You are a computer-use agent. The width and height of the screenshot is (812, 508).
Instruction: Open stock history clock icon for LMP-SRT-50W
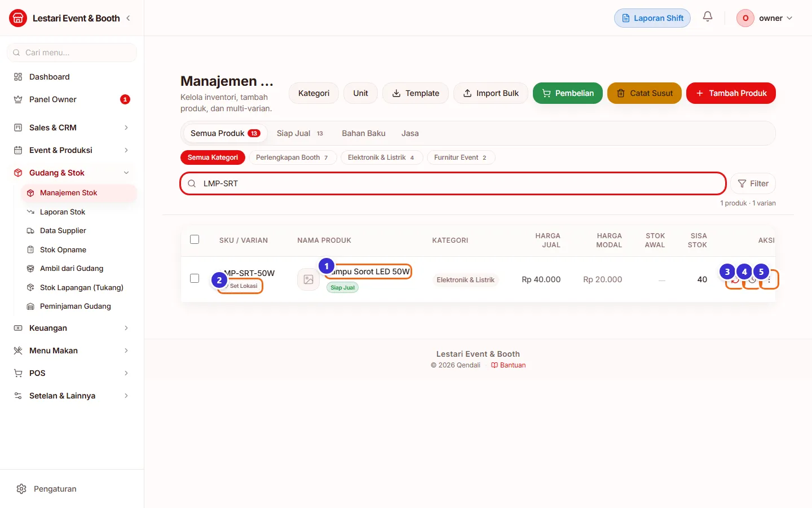coord(752,279)
